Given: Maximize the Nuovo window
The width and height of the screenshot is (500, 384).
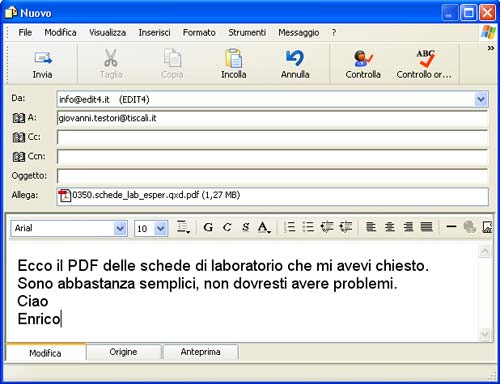Looking at the screenshot, I should click(468, 13).
